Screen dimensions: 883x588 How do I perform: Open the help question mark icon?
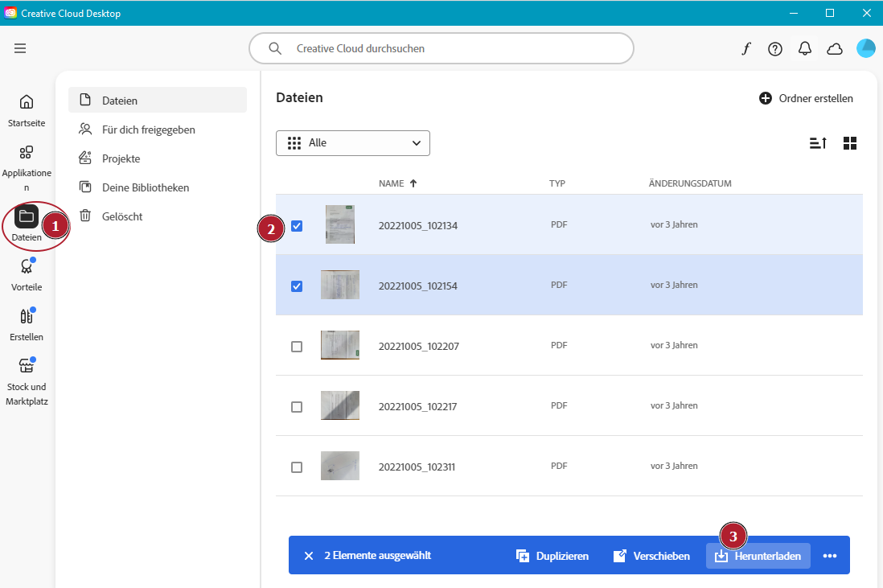click(775, 49)
